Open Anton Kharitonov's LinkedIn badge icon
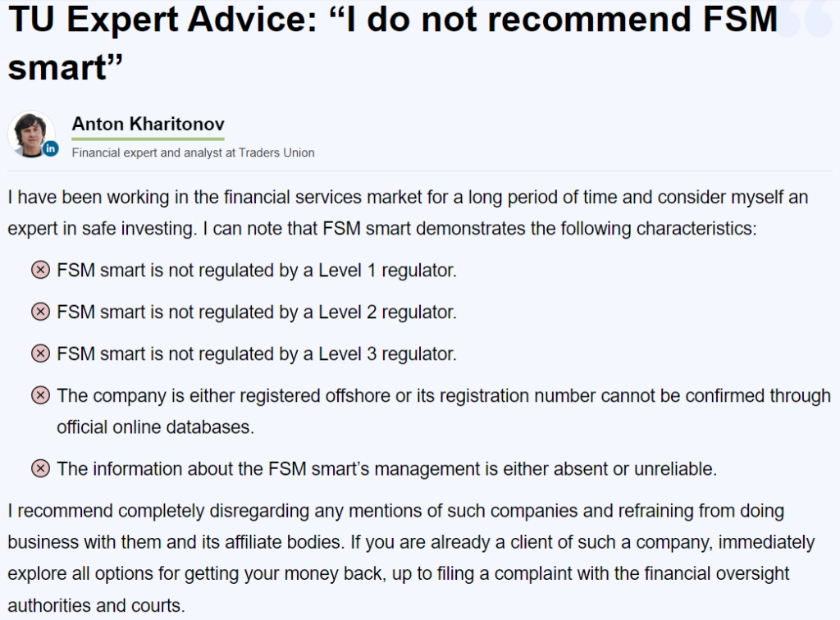Viewport: 840px width, 620px height. tap(51, 148)
